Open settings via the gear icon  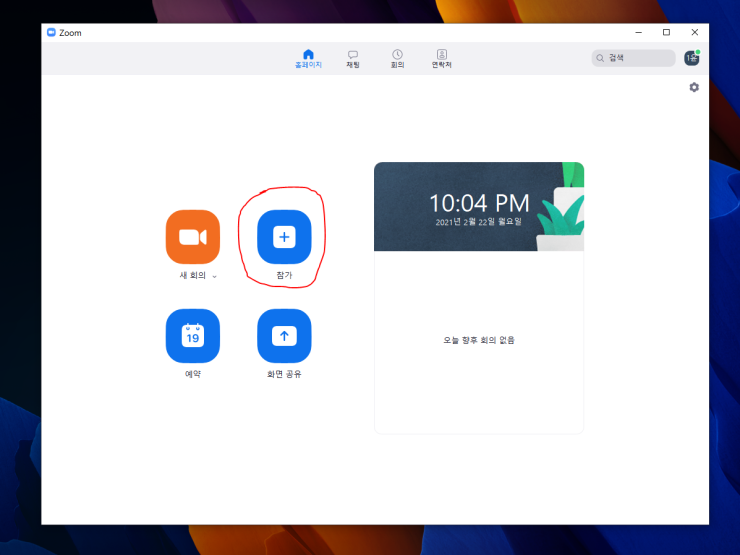pyautogui.click(x=694, y=87)
